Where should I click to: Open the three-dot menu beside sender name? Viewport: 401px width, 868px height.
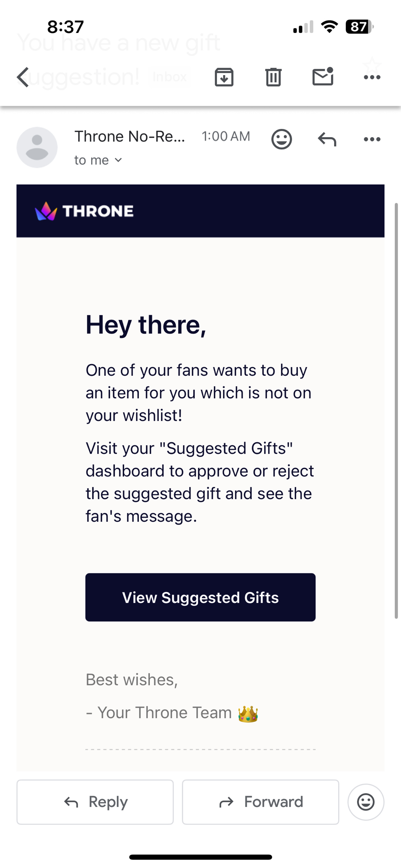point(372,139)
